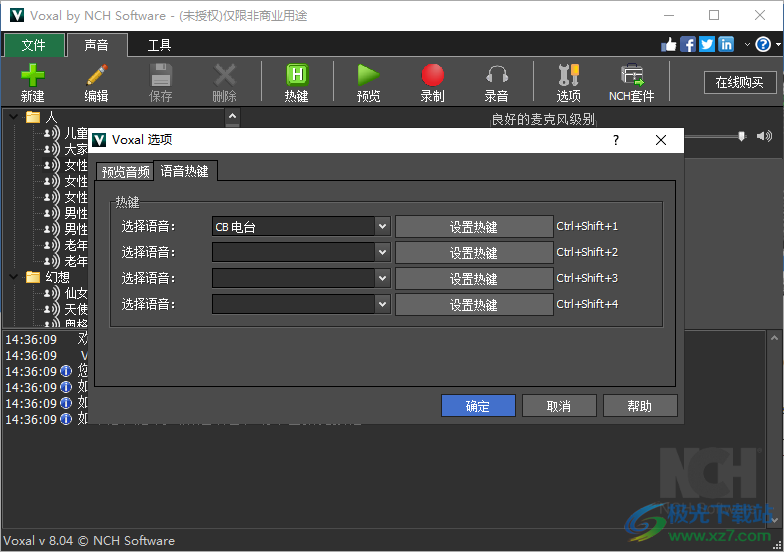Click the Ctrl+Shift+1 hotkey label
Viewport: 784px width, 552px height.
click(587, 226)
